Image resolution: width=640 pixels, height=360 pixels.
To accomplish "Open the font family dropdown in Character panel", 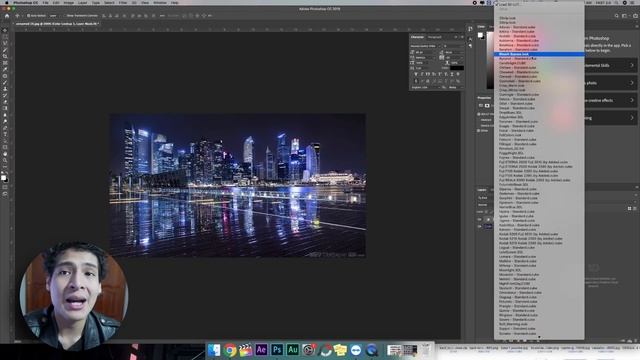I will [x=425, y=46].
